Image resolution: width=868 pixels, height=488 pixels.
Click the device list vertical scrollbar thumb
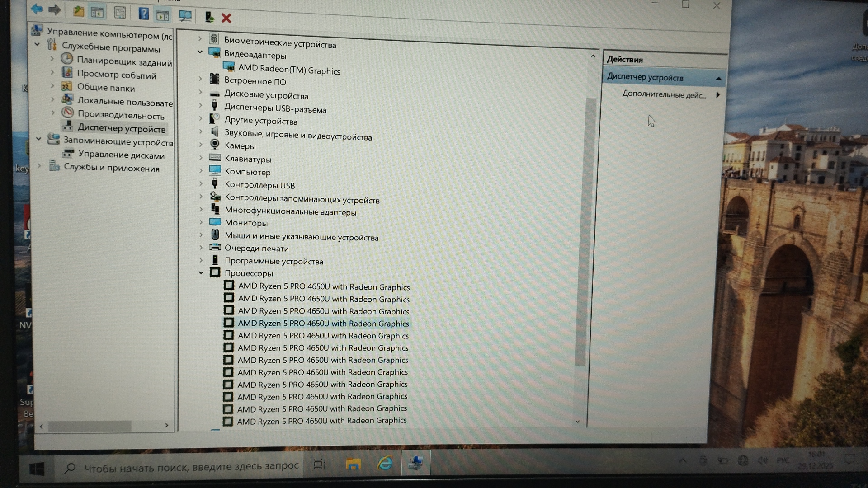[x=585, y=230]
